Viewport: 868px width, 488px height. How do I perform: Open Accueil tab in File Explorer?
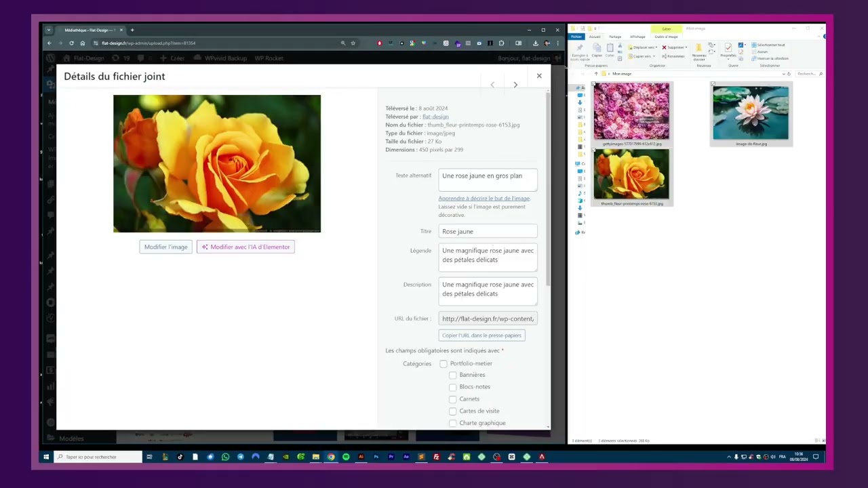[x=595, y=37]
